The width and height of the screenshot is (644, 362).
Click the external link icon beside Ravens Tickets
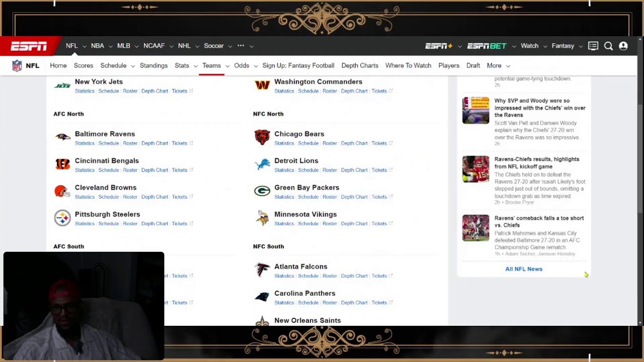(x=191, y=143)
